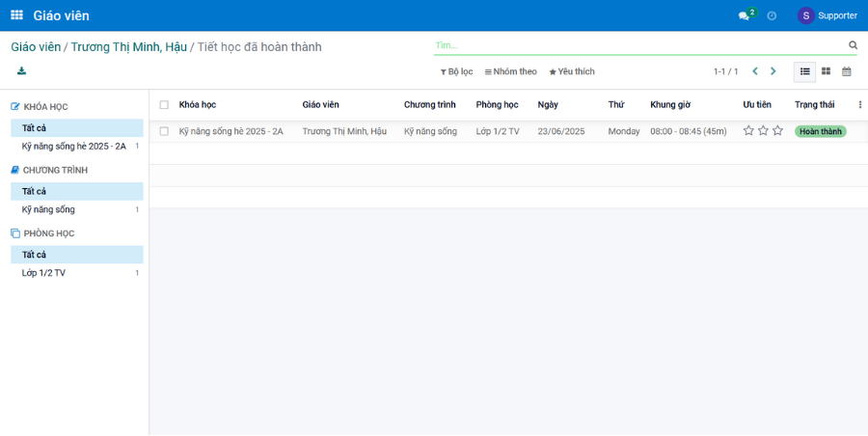Go to next page arrow
The image size is (868, 436).
(773, 71)
